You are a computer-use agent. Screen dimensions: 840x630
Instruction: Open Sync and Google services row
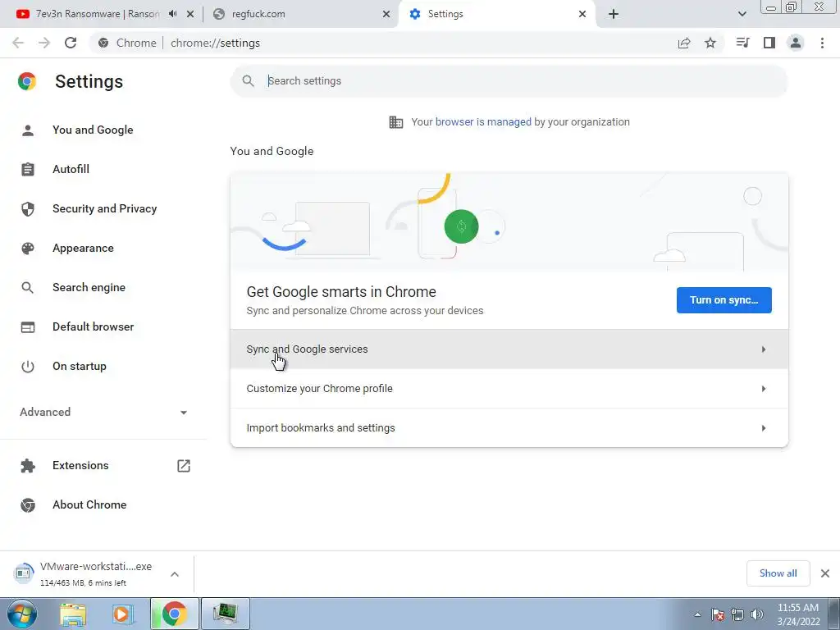(509, 349)
